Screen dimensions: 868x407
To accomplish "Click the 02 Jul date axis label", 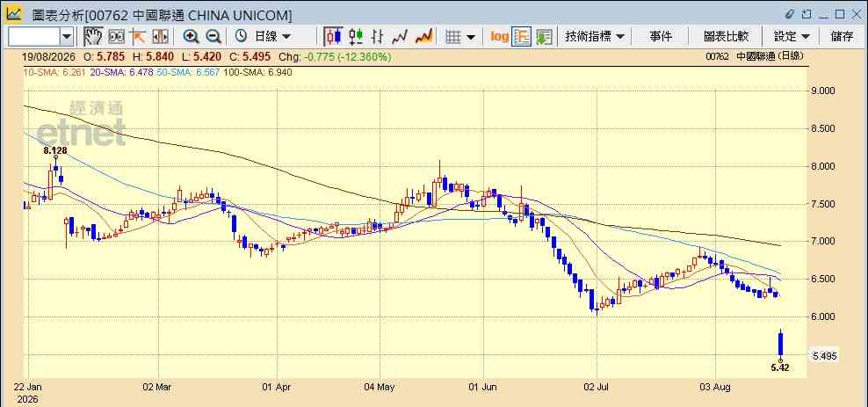I will click(597, 387).
